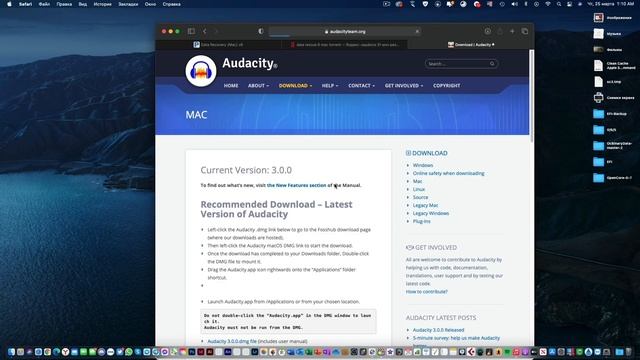Select the Download | Audacity tab
The image size is (640, 360).
click(x=471, y=44)
